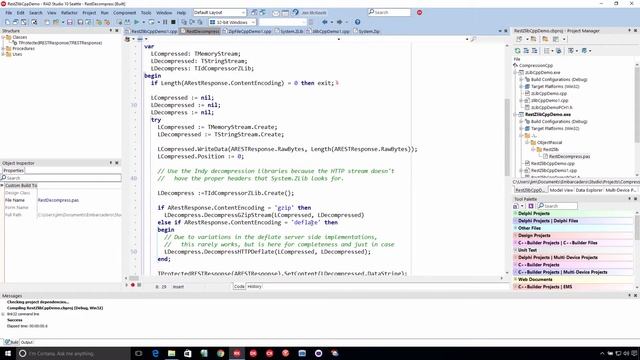Expand the Classes node in Structure
The height and width of the screenshot is (360, 640).
3,37
